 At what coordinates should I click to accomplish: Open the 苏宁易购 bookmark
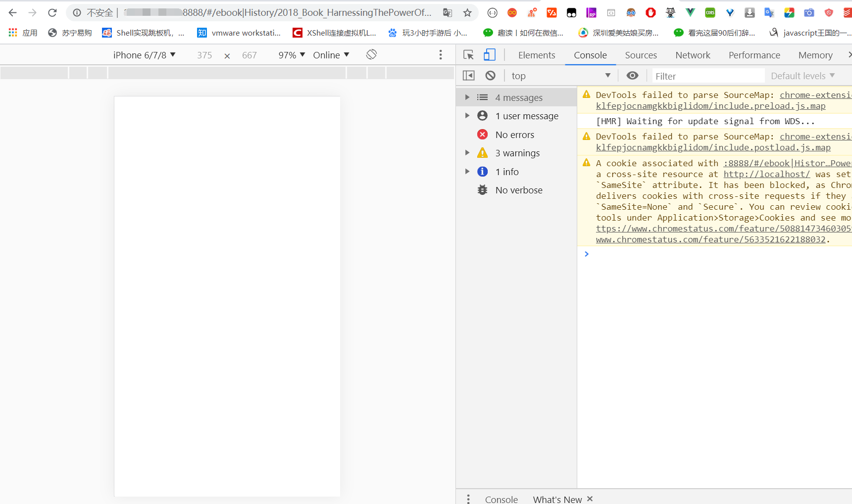click(x=70, y=33)
